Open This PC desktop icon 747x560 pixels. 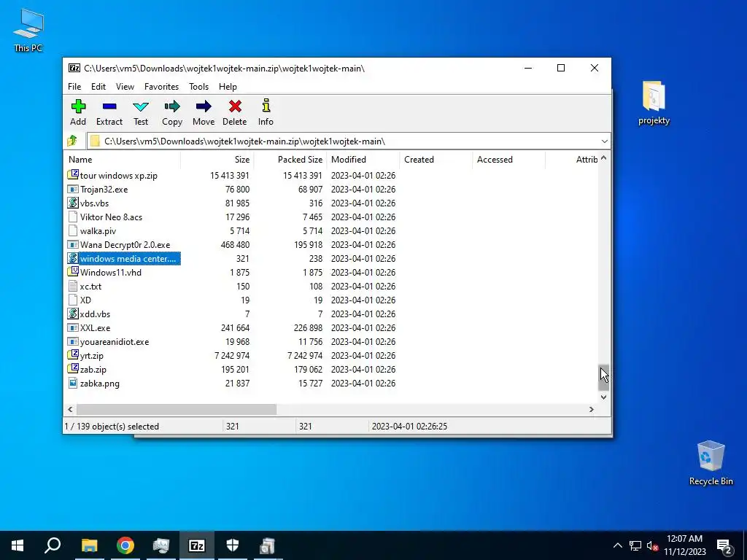[x=28, y=29]
